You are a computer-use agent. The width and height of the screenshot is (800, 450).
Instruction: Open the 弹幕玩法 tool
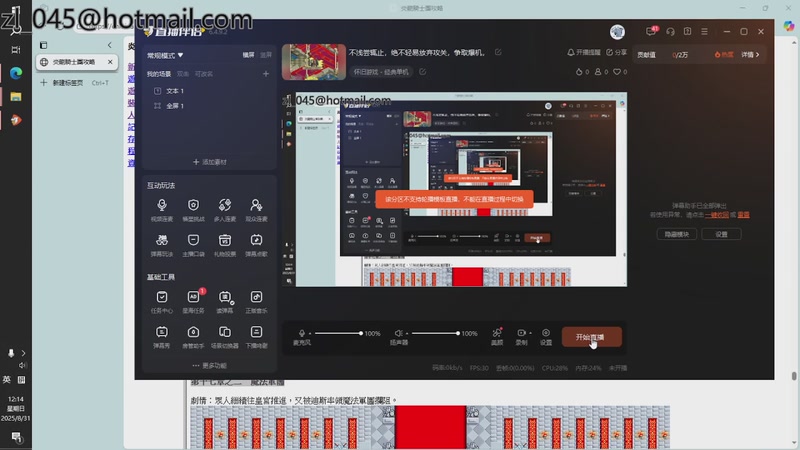pos(162,245)
